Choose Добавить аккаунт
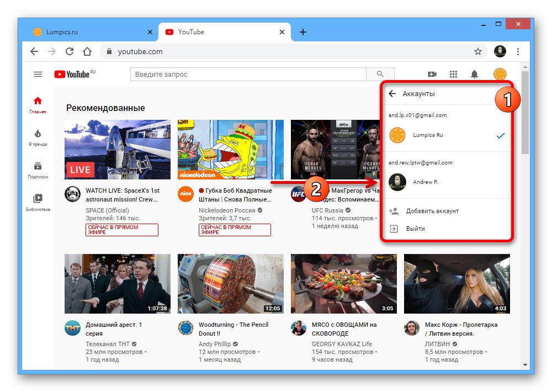This screenshot has width=552, height=392. pyautogui.click(x=447, y=211)
